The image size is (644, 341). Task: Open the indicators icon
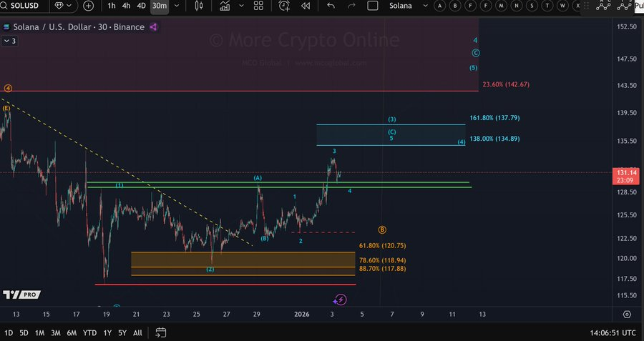pos(225,6)
